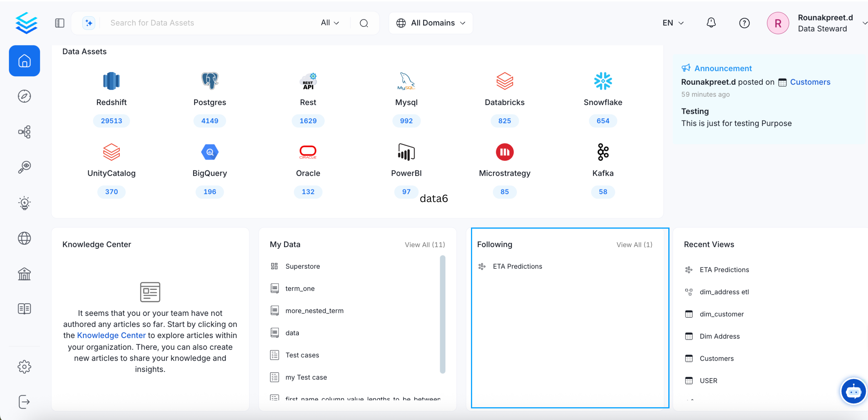The image size is (868, 420).
Task: Toggle the sidebar collapse panel icon
Action: (59, 23)
